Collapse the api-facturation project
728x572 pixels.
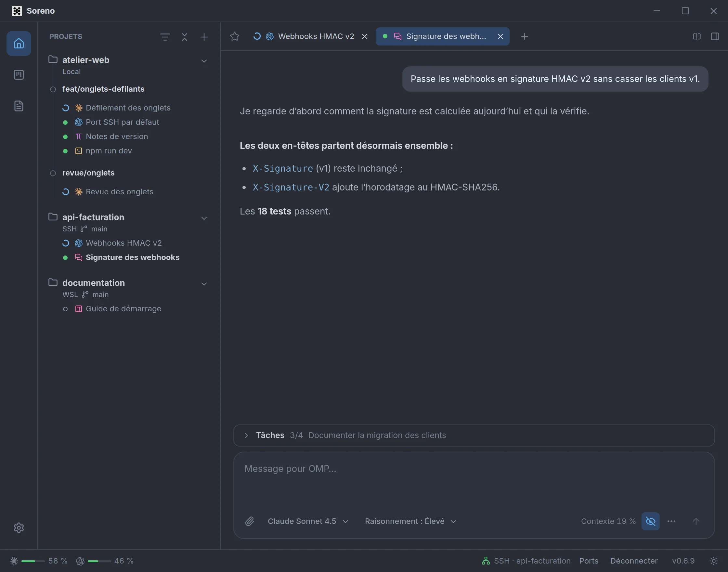pyautogui.click(x=204, y=218)
